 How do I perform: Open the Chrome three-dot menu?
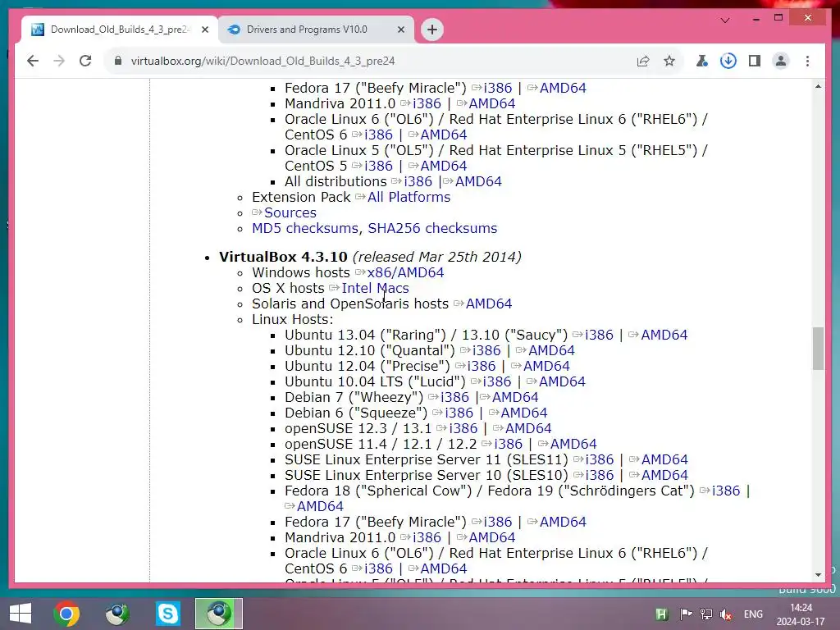pos(807,61)
